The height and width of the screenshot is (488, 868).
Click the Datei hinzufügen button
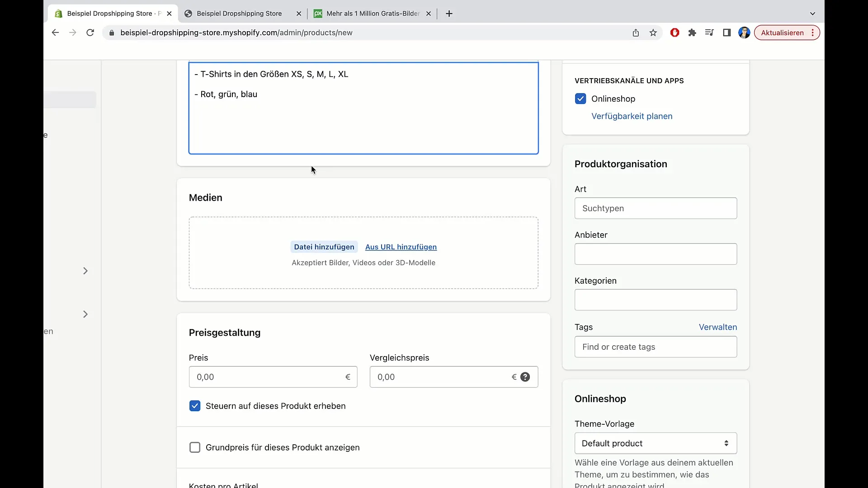tap(324, 247)
